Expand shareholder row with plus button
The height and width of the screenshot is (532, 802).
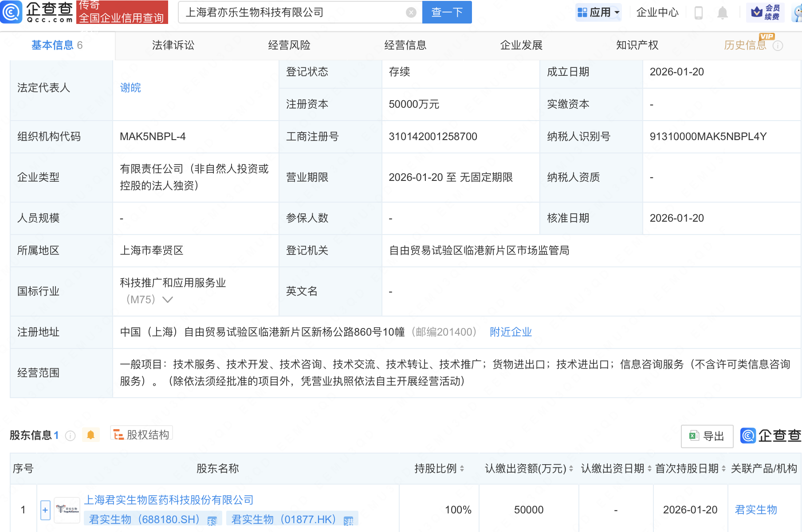(x=45, y=510)
